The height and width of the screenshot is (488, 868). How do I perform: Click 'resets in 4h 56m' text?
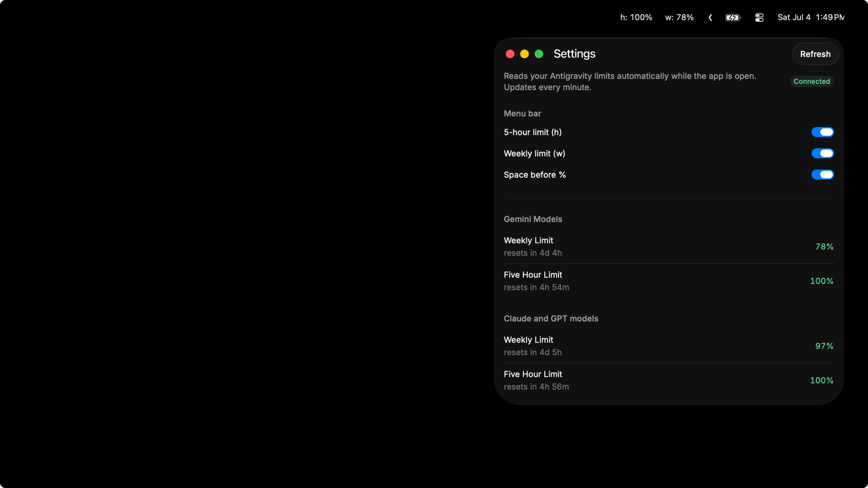point(536,387)
